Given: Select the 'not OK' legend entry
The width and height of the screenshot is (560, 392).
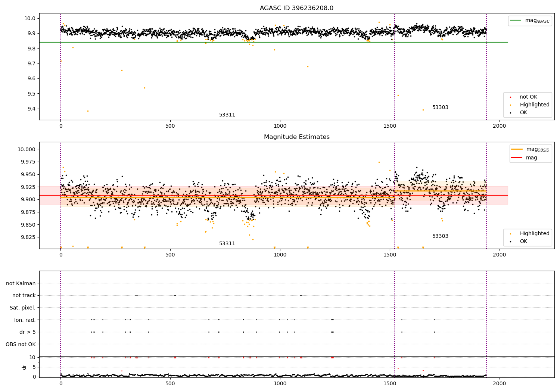Looking at the screenshot, I should tap(528, 97).
